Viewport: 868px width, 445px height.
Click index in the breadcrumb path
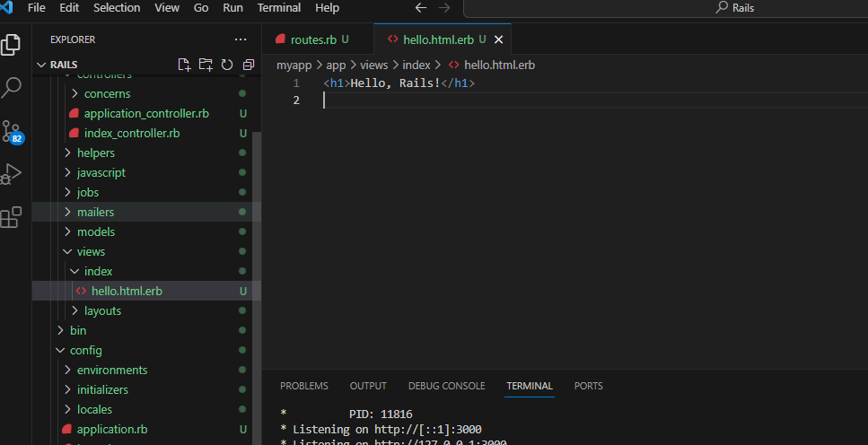(x=416, y=65)
